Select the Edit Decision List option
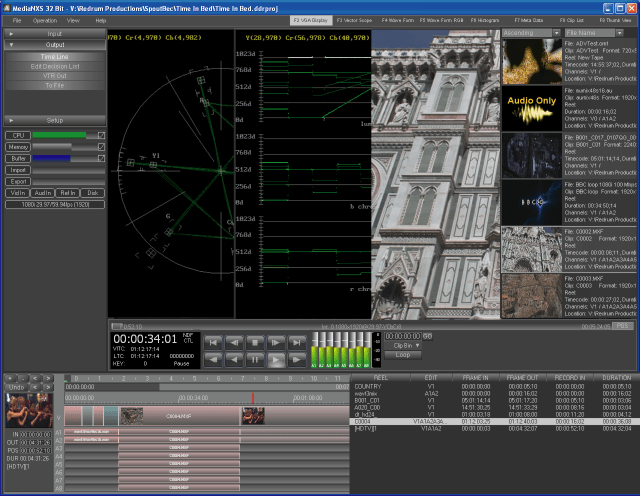Image resolution: width=640 pixels, height=496 pixels. [x=55, y=66]
